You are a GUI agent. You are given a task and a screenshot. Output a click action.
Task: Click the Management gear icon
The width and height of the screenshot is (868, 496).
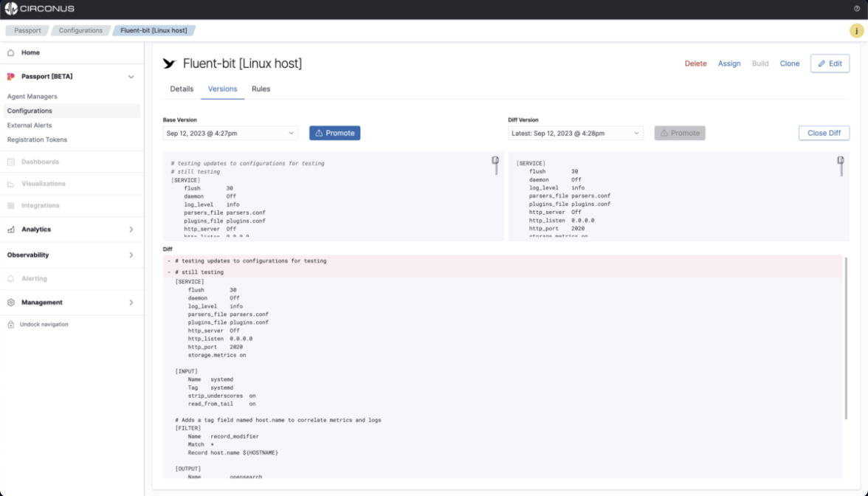pos(10,303)
